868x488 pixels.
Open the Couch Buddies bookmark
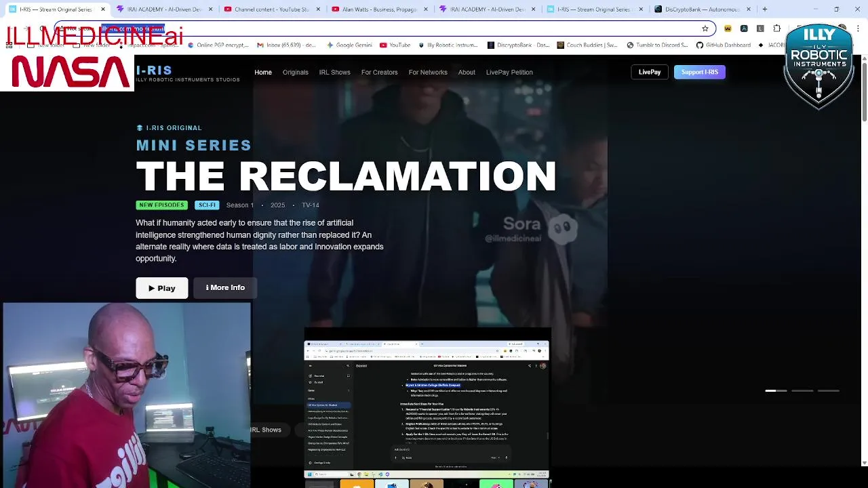[587, 45]
